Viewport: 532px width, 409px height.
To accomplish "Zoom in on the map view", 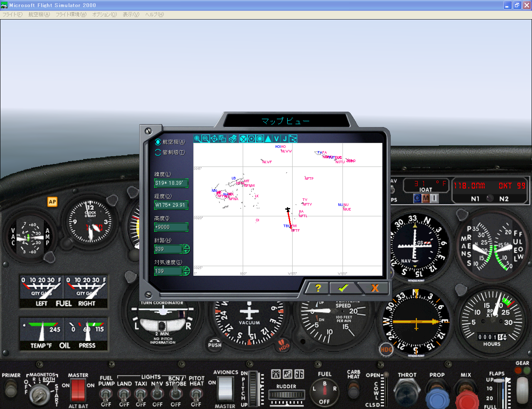I will click(x=197, y=139).
